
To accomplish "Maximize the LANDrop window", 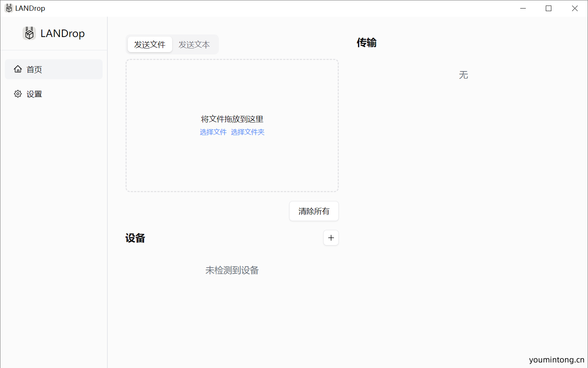I will 549,8.
